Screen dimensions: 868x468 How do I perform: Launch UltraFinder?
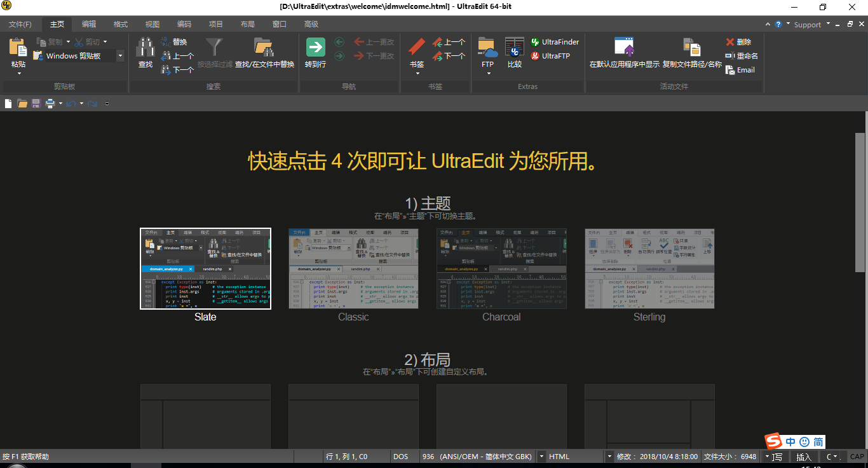pyautogui.click(x=555, y=42)
